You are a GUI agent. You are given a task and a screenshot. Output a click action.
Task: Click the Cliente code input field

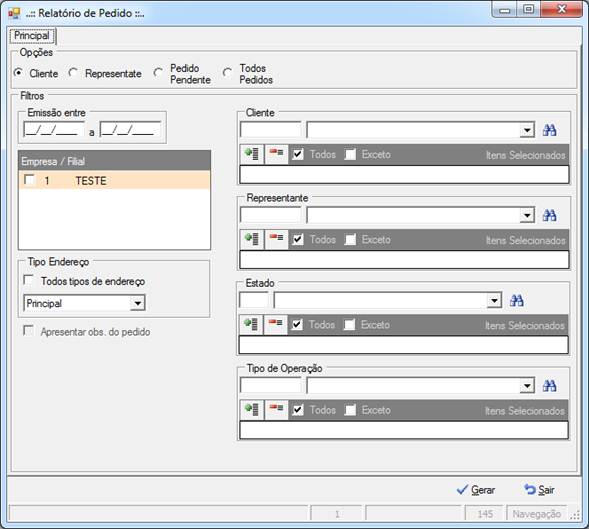click(270, 130)
